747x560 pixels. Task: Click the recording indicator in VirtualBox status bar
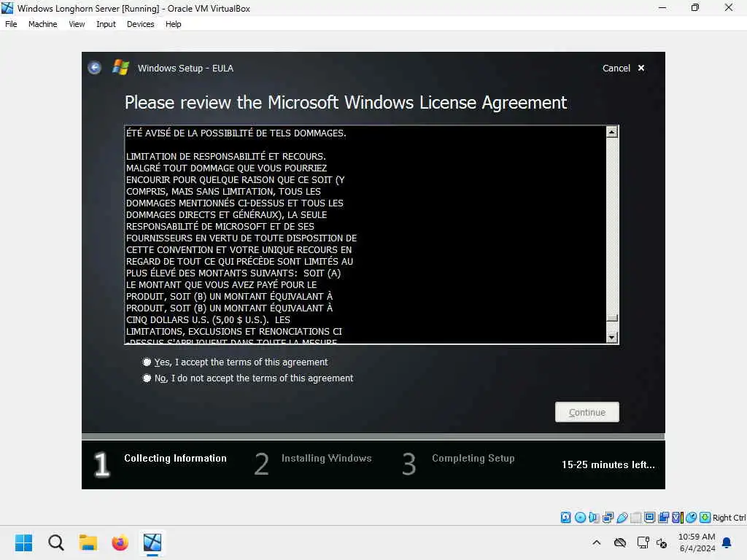[663, 517]
